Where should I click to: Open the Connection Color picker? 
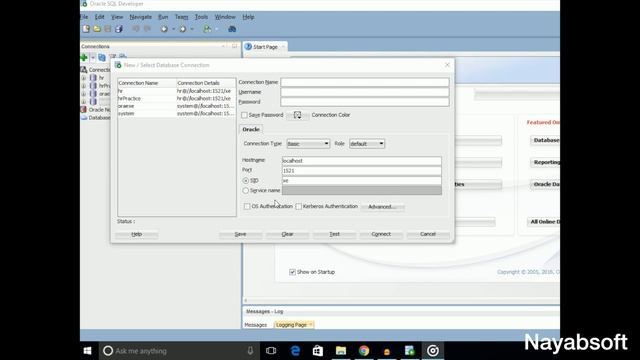pyautogui.click(x=298, y=115)
